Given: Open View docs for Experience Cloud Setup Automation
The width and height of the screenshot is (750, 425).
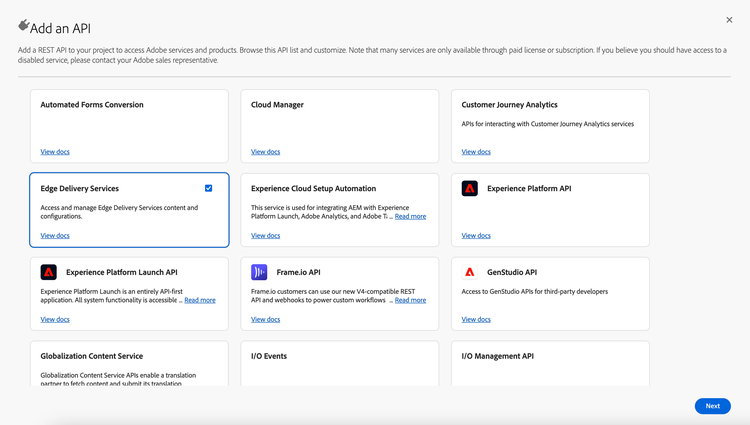Looking at the screenshot, I should coord(265,235).
